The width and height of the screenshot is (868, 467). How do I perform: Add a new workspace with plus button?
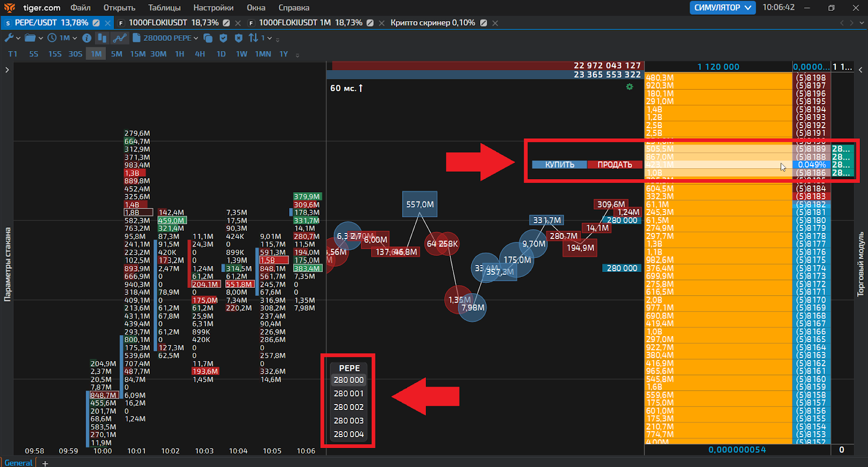click(45, 463)
